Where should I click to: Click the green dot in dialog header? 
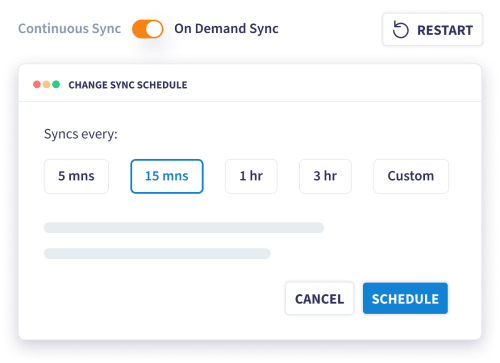coord(56,85)
